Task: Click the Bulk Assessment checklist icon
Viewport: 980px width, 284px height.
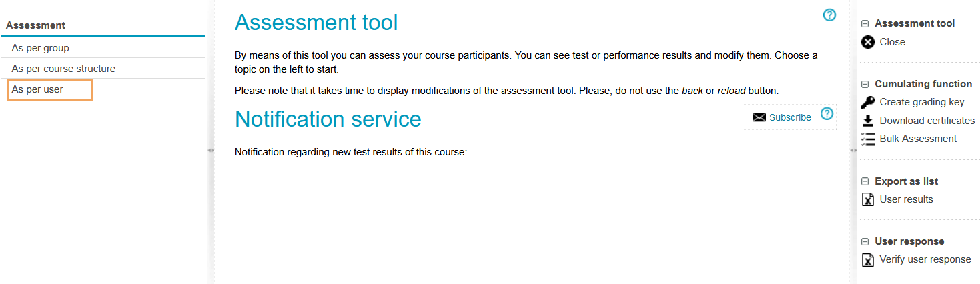Action: pyautogui.click(x=867, y=139)
